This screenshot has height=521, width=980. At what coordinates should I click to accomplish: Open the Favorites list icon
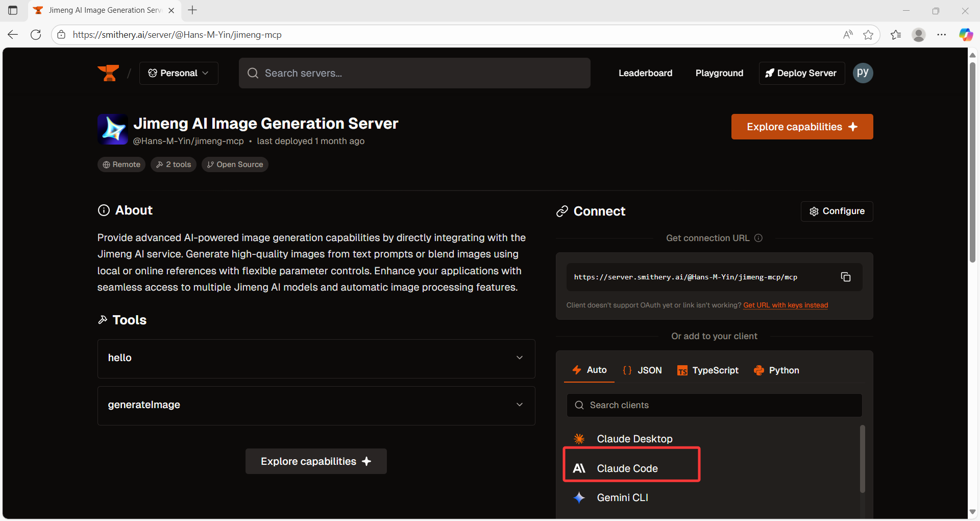(896, 35)
